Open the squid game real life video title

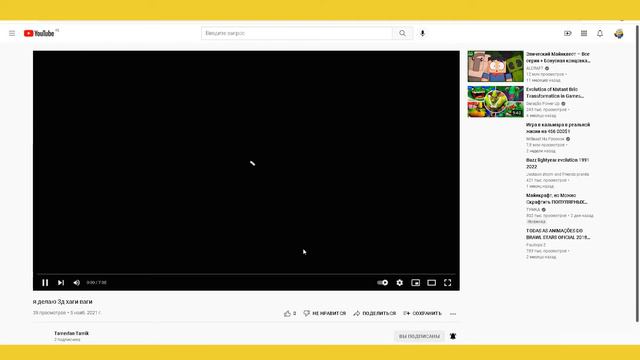click(558, 128)
